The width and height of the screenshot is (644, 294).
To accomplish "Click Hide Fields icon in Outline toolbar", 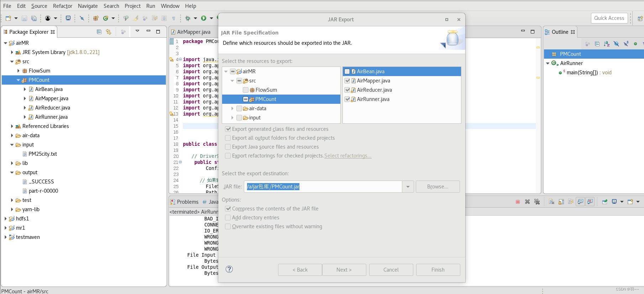I will coord(616,44).
